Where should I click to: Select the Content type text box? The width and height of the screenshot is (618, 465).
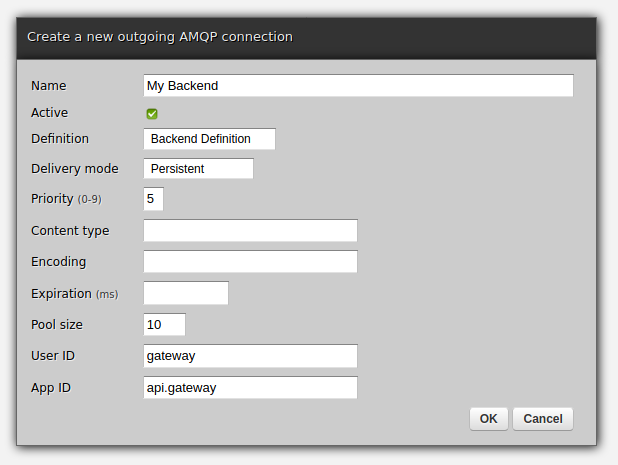(x=250, y=231)
